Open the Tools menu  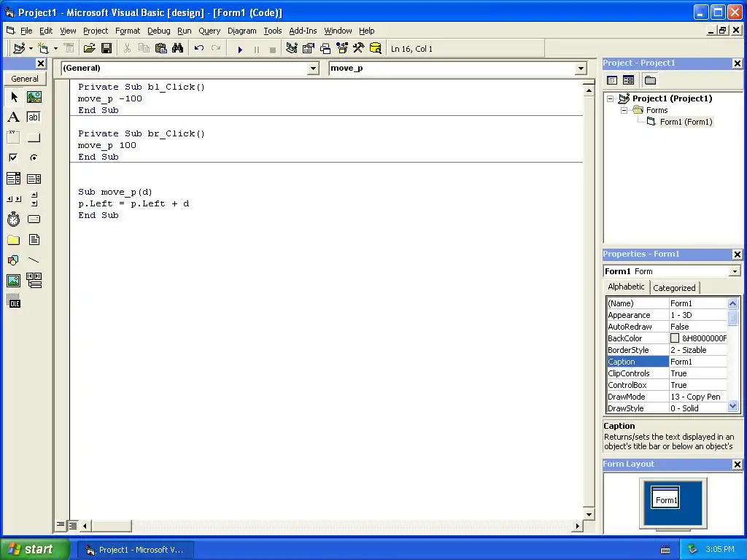click(x=273, y=31)
